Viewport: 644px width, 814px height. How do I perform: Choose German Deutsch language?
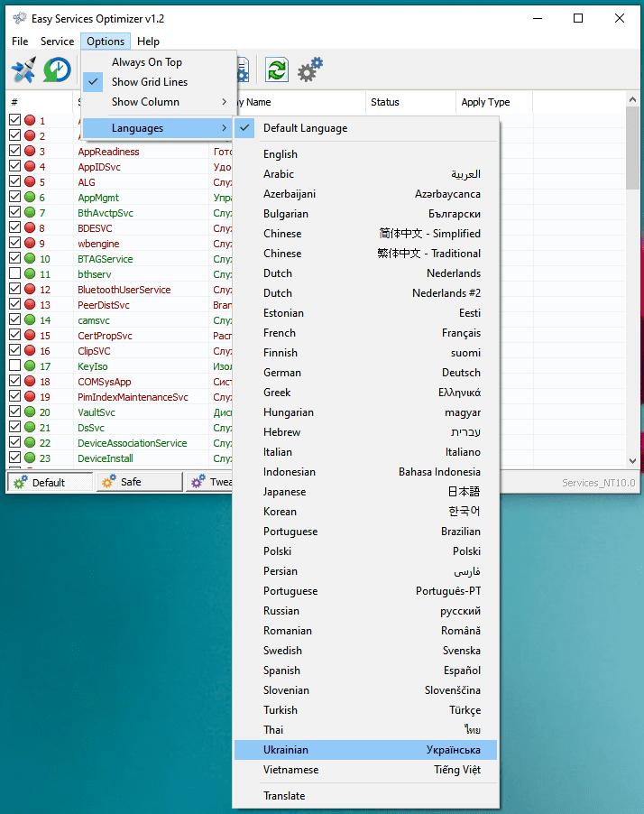click(365, 373)
